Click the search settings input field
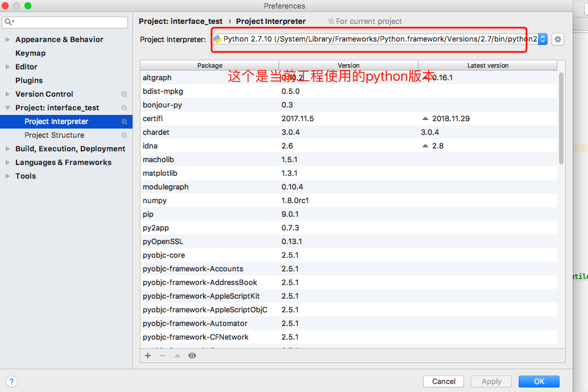Image resolution: width=588 pixels, height=392 pixels. 64,22
